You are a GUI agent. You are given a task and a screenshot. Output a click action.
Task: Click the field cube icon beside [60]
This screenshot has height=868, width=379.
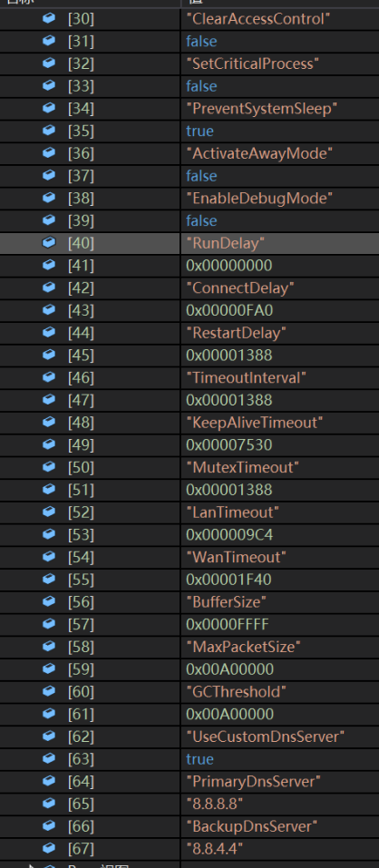tap(49, 691)
